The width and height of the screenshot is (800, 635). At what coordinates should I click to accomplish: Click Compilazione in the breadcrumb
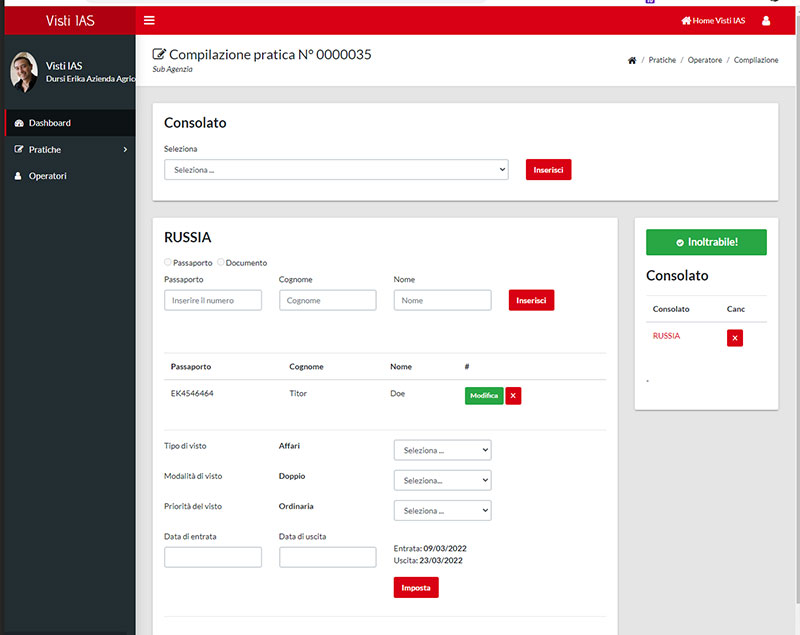pos(756,60)
